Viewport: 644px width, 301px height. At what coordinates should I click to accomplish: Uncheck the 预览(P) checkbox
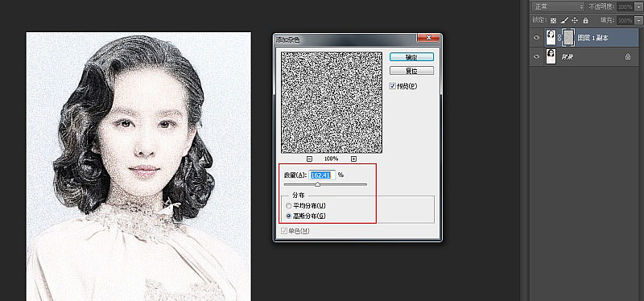(x=393, y=86)
